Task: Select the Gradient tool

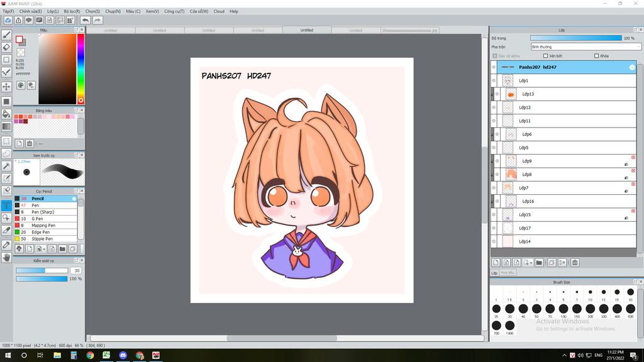Action: pyautogui.click(x=6, y=126)
